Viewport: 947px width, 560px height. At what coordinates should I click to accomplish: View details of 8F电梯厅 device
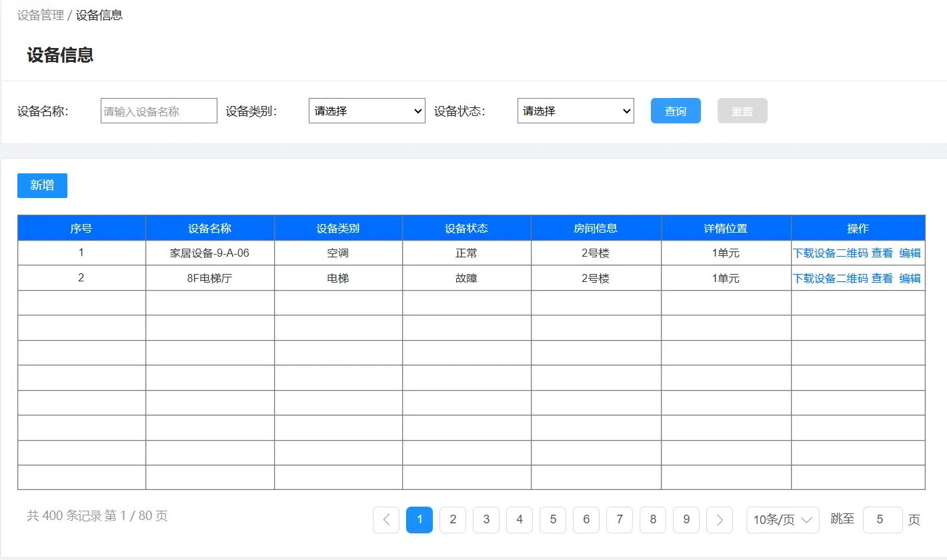(x=882, y=279)
